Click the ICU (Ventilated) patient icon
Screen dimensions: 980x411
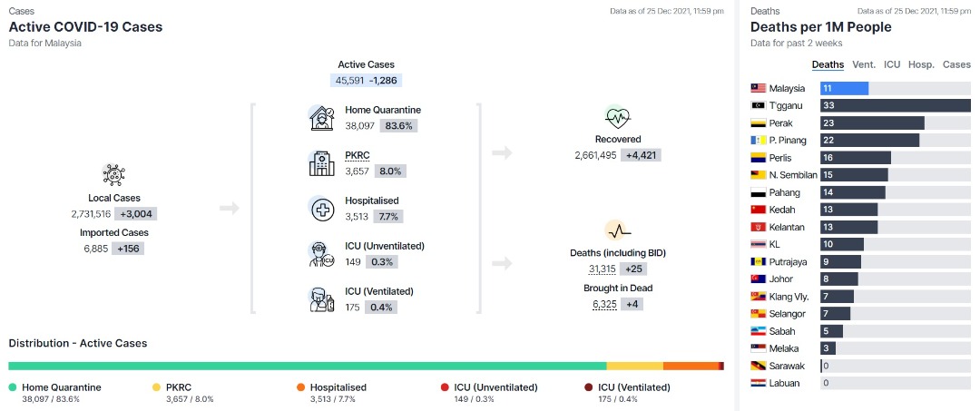click(322, 299)
